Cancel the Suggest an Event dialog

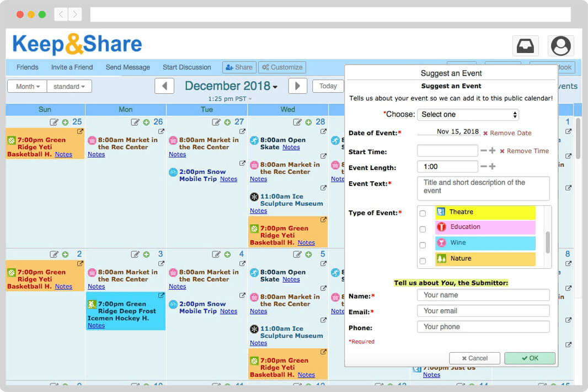(x=474, y=358)
